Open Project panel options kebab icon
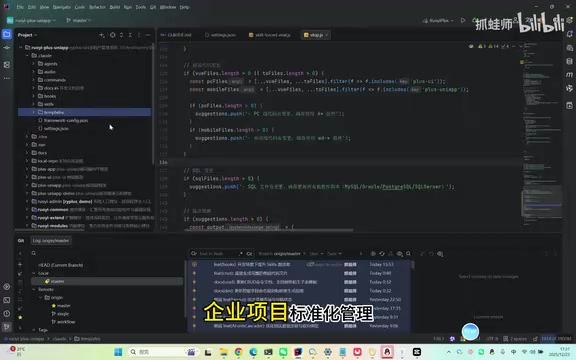 [139, 35]
